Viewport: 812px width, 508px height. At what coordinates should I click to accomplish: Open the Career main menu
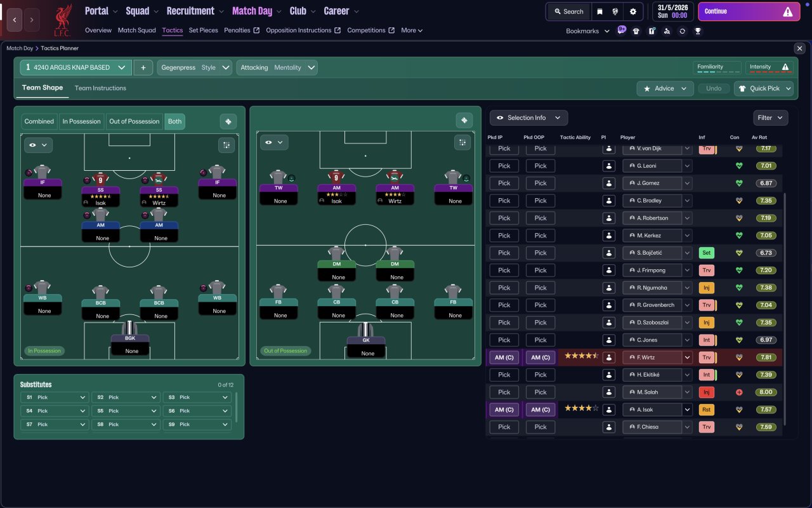(341, 11)
